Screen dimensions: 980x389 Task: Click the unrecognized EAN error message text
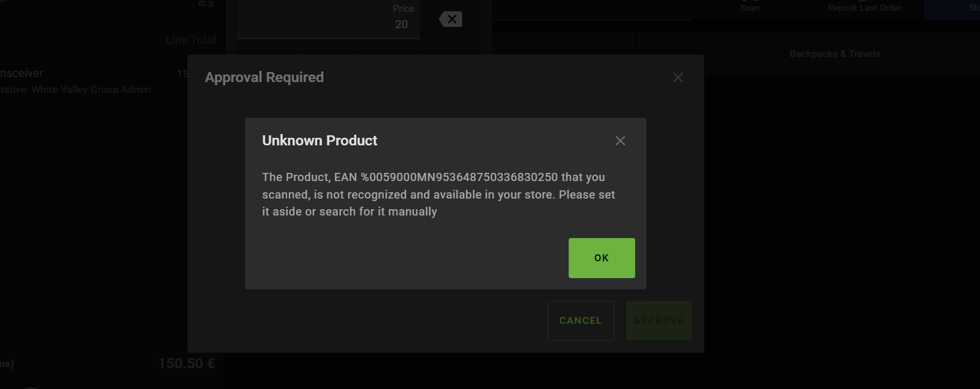(438, 194)
